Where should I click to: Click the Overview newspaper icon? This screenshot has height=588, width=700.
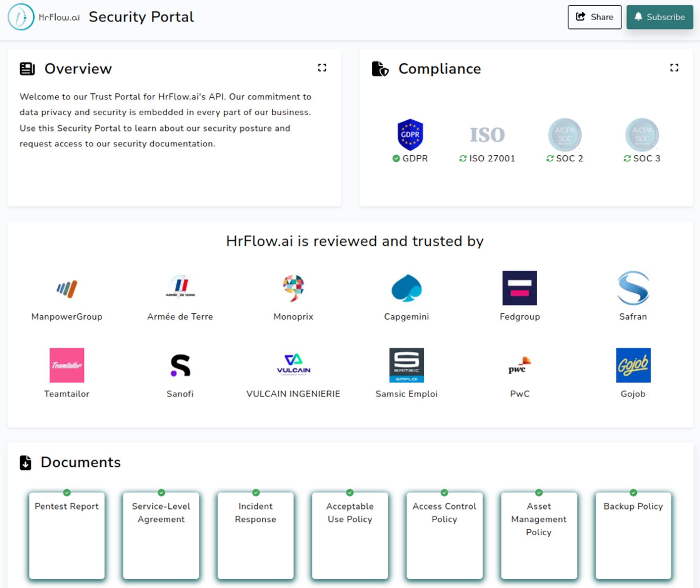27,69
